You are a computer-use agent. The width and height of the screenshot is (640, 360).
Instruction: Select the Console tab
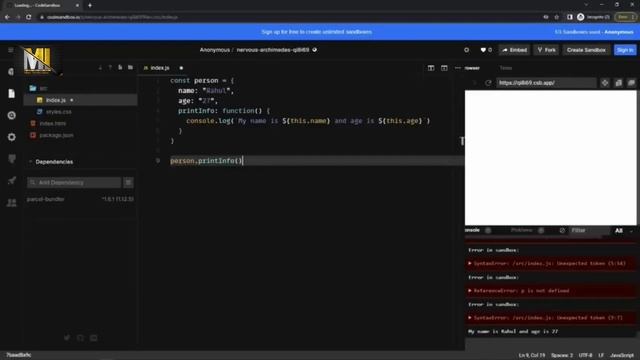[472, 230]
